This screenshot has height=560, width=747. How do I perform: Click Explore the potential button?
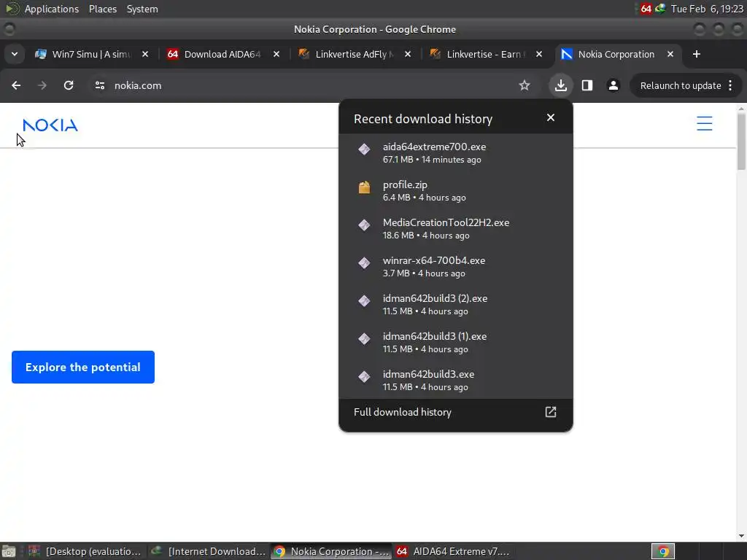point(83,367)
